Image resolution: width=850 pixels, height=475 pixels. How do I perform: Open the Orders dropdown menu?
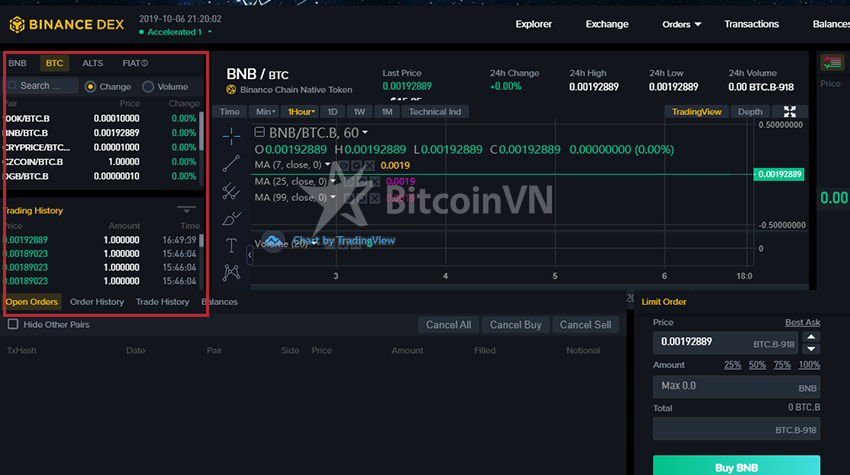[x=681, y=24]
